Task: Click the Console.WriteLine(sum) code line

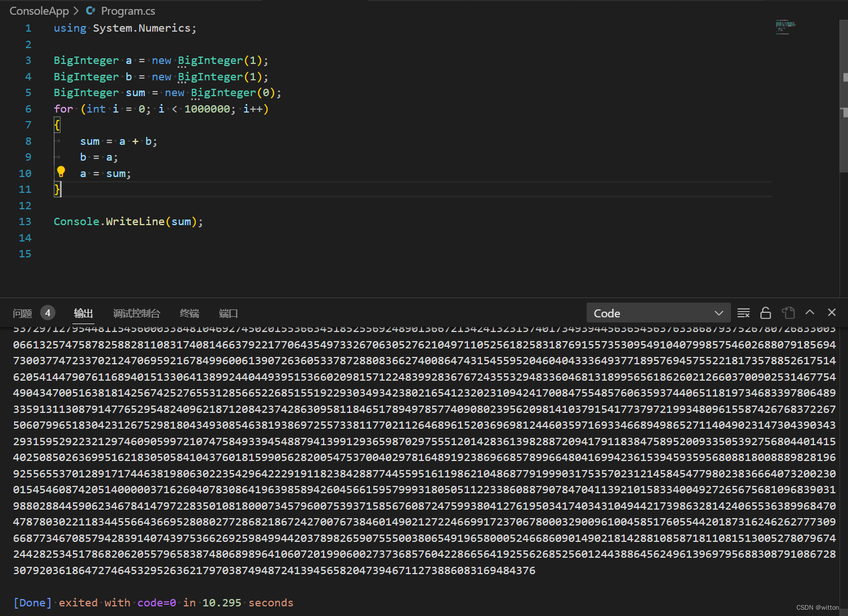Action: [128, 222]
